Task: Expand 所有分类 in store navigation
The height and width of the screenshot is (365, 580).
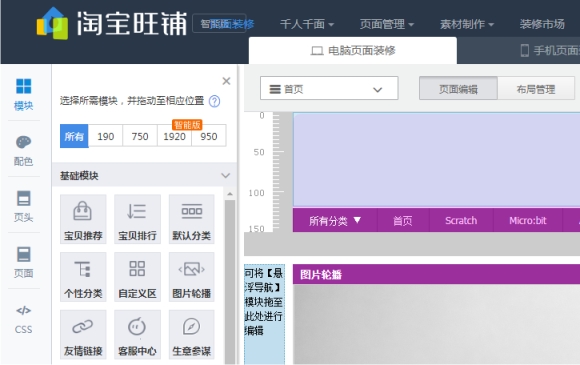Action: [335, 221]
